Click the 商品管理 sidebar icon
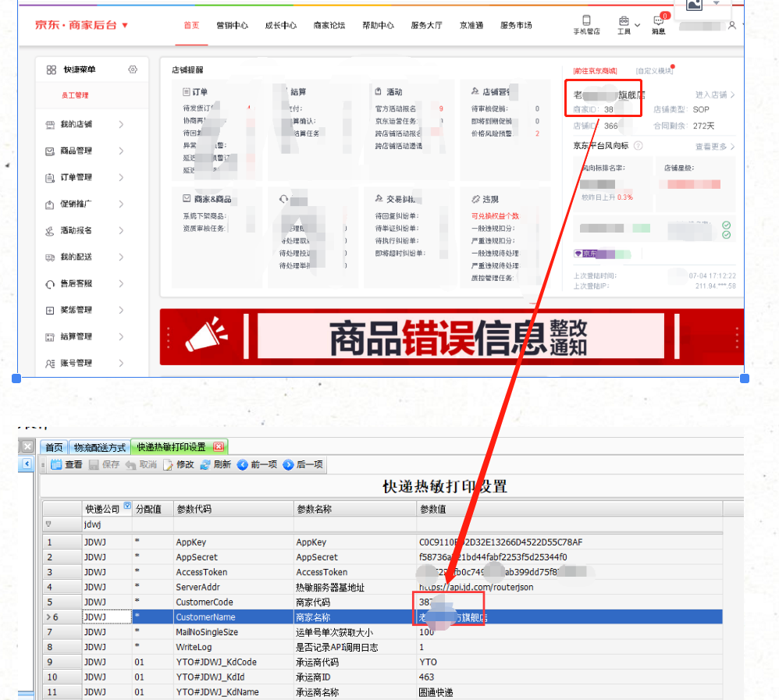The image size is (779, 700). (50, 151)
